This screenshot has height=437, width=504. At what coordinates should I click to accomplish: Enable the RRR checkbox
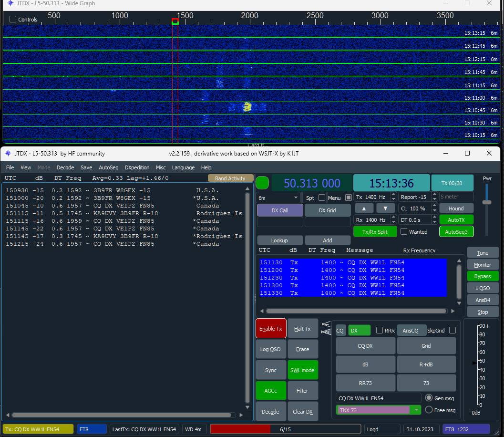point(379,330)
